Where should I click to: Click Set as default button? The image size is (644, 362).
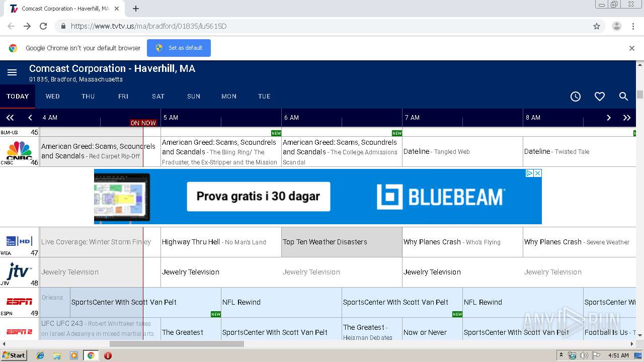[179, 48]
